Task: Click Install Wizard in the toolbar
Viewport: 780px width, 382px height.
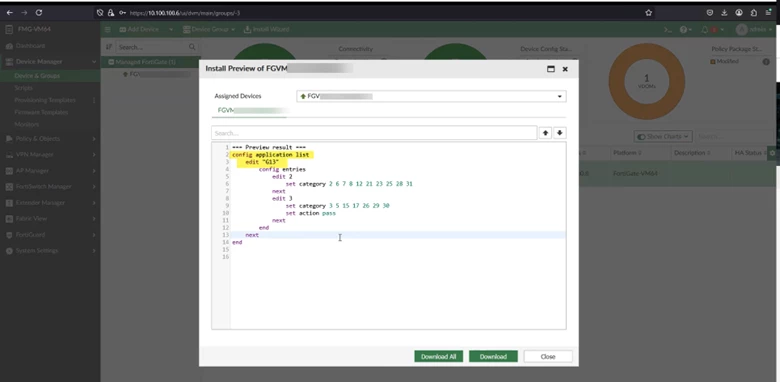Action: [x=267, y=29]
